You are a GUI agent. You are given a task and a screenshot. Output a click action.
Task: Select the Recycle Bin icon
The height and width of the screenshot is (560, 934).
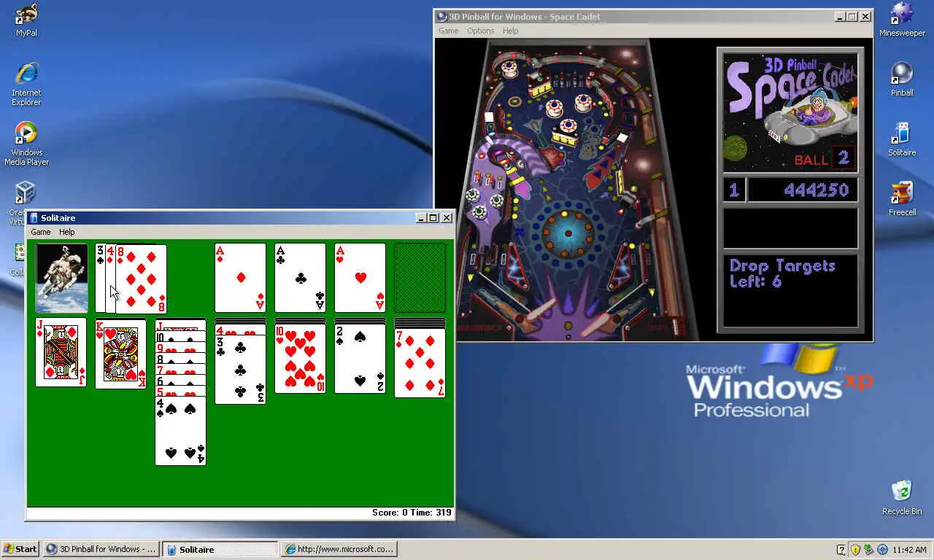point(902,498)
